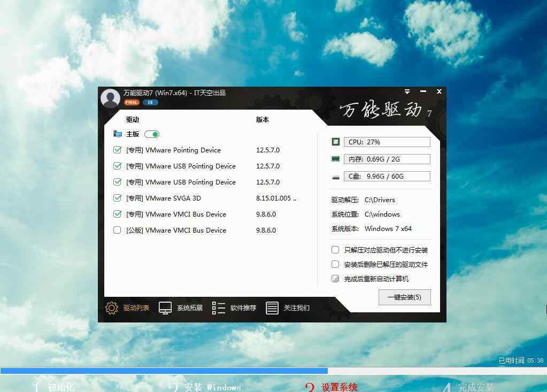Screen dimensions: 547x392
Task: Minimize the 万能驱动7 window
Action: click(423, 91)
